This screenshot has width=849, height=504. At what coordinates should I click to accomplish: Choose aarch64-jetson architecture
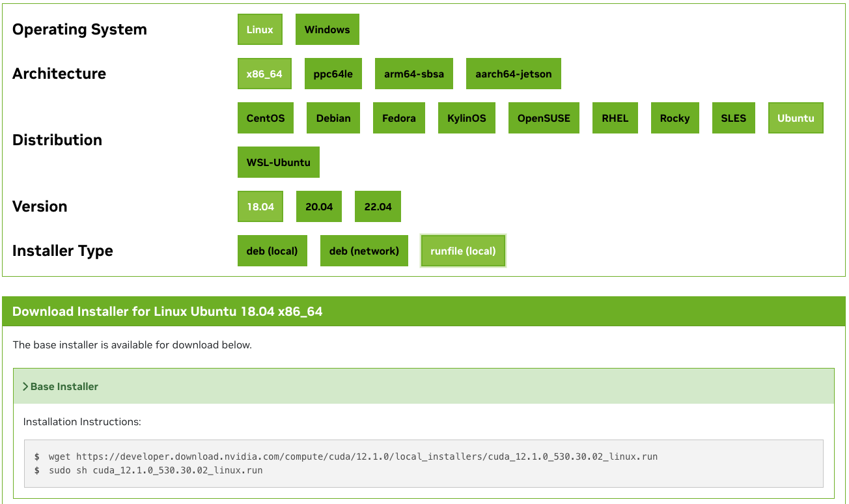[x=513, y=74]
